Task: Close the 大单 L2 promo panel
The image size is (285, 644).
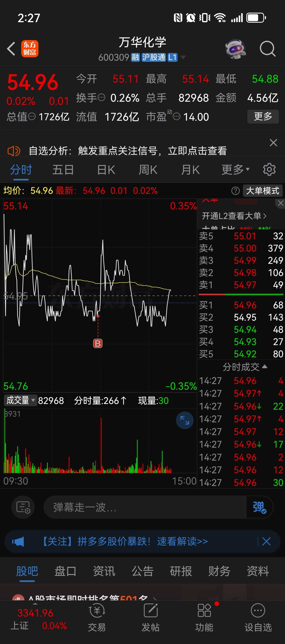Action: (x=280, y=203)
